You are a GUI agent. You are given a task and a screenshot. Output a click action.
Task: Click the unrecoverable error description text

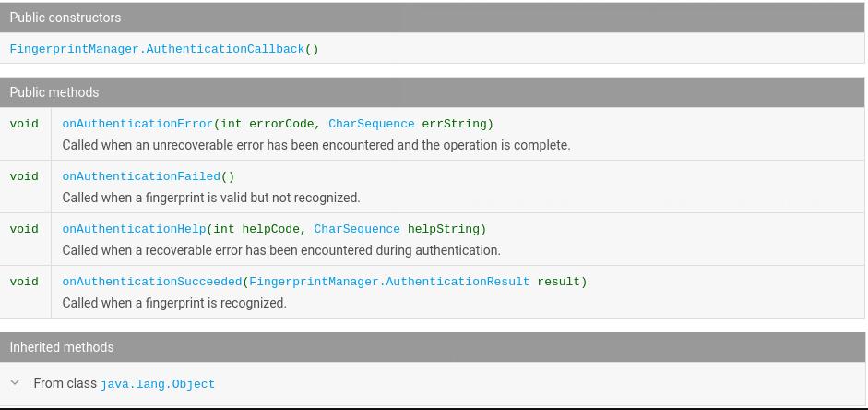coord(316,145)
